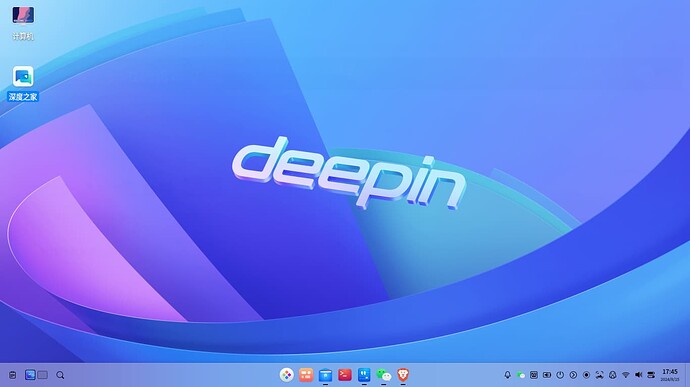Open the dock search magnifier
The height and width of the screenshot is (387, 690).
(x=60, y=375)
